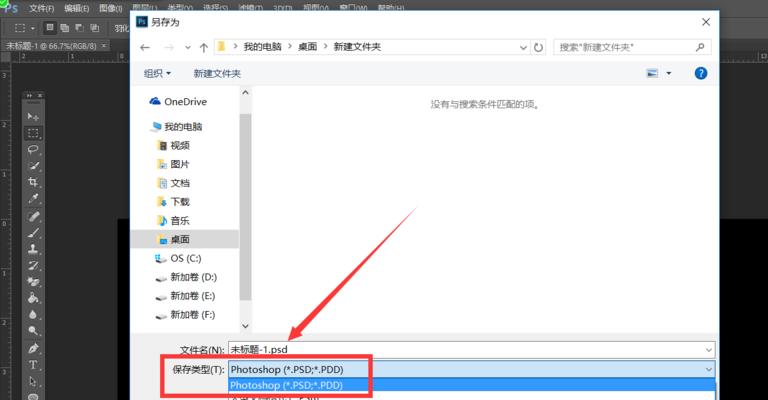
Task: Select the Move tool in Photoshop toolbar
Action: tap(33, 117)
